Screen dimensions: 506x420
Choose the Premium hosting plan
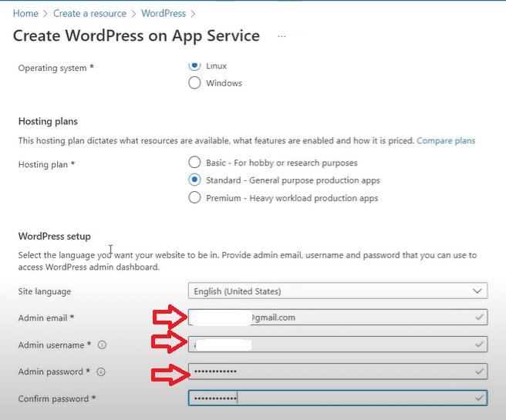(x=194, y=197)
